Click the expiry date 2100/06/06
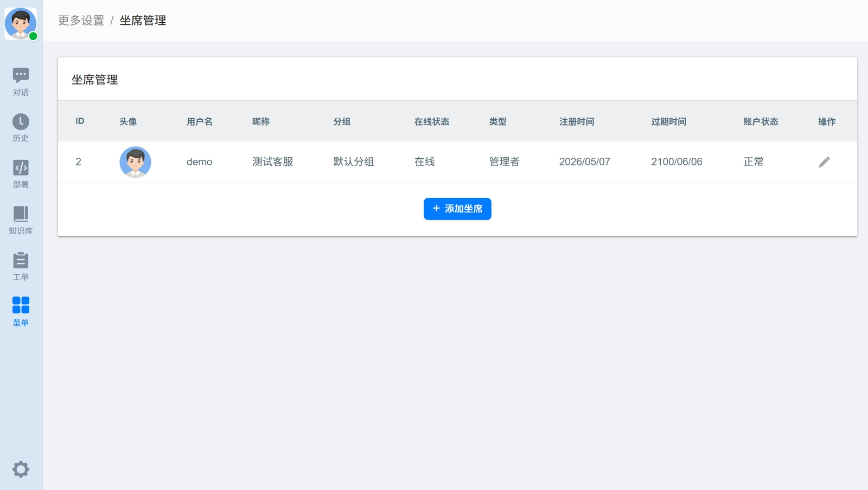The image size is (868, 490). [x=677, y=162]
